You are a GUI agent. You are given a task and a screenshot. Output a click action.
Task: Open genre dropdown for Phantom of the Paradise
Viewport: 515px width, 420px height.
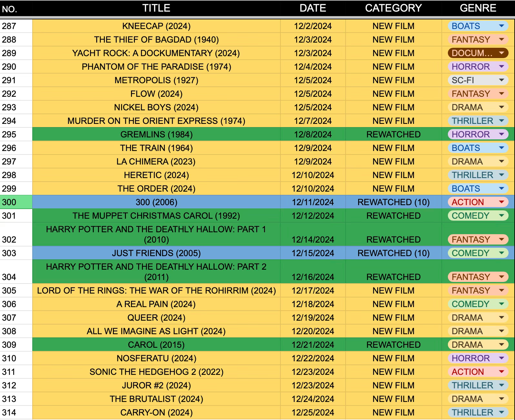478,67
